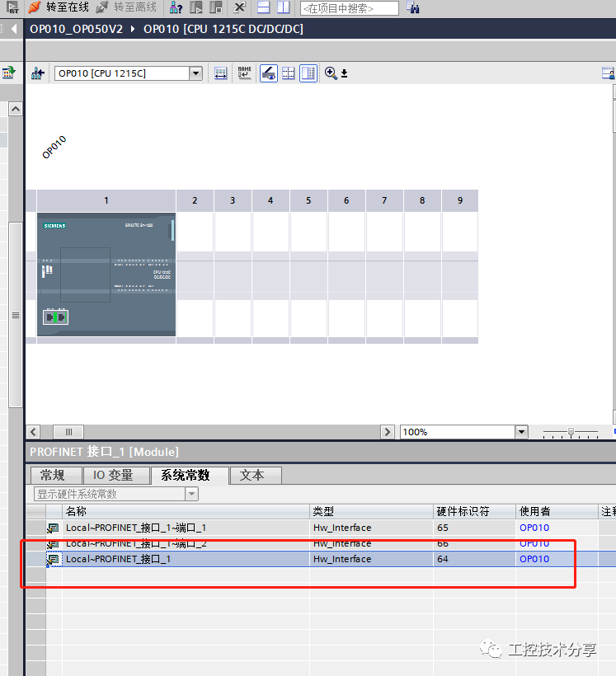Click the scroll up arrow of the left panel
The height and width of the screenshot is (676, 616).
[16, 109]
